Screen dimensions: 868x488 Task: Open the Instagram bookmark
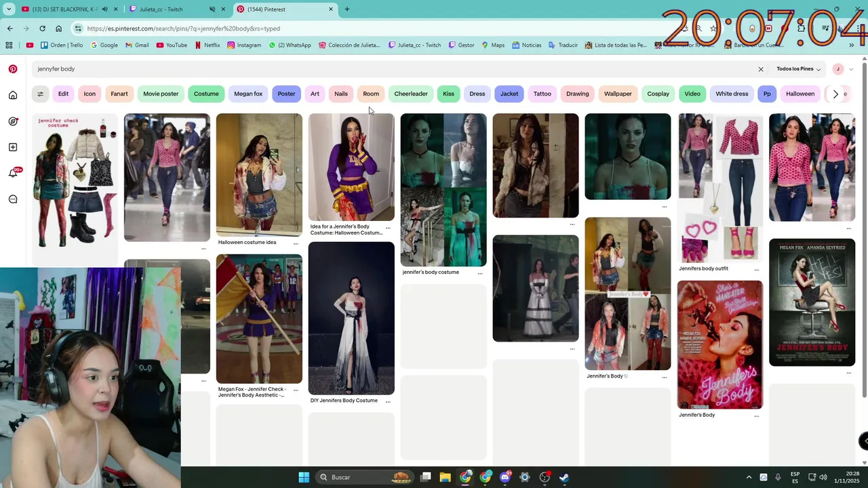[245, 45]
